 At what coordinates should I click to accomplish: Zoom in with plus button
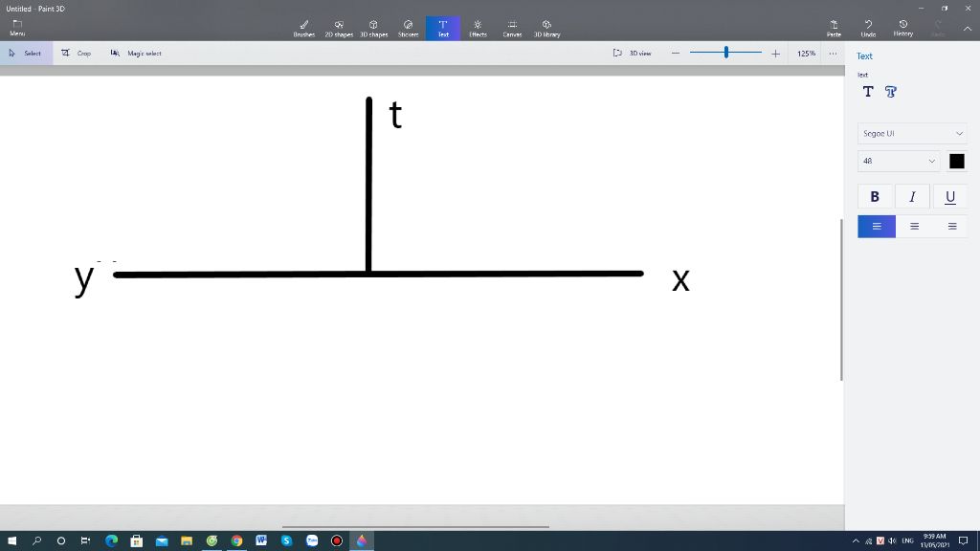[775, 54]
